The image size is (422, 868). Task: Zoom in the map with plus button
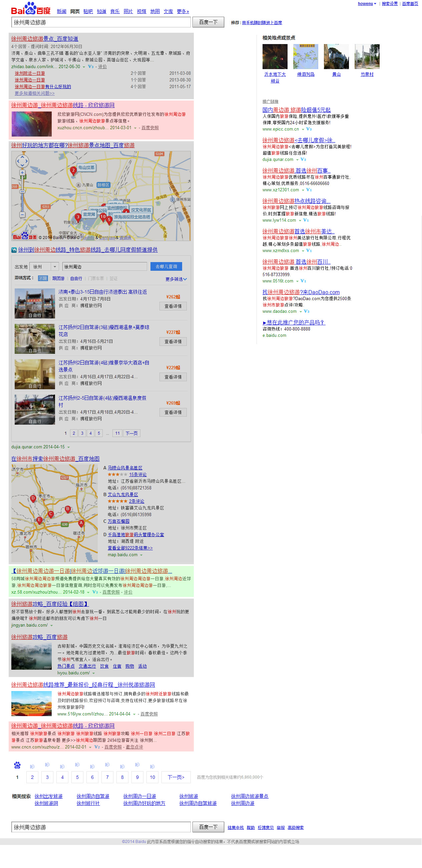coord(22,173)
